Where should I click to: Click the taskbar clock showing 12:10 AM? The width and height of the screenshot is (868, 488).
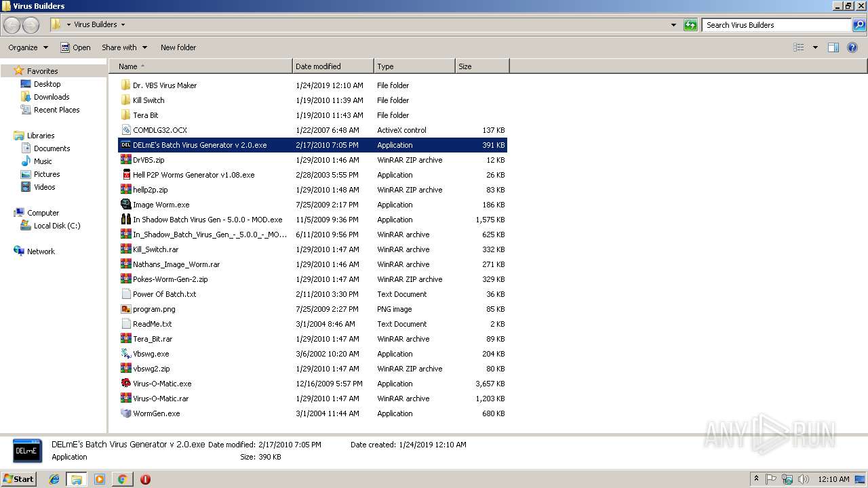tap(833, 479)
